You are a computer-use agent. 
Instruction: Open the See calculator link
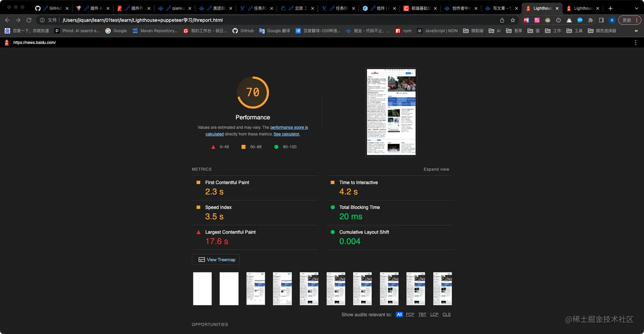287,134
